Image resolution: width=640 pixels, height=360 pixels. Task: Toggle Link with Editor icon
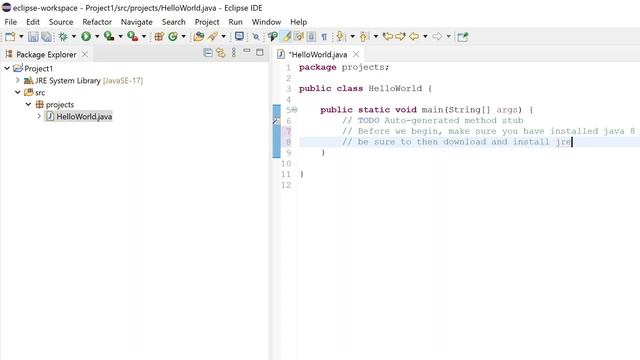tap(220, 53)
